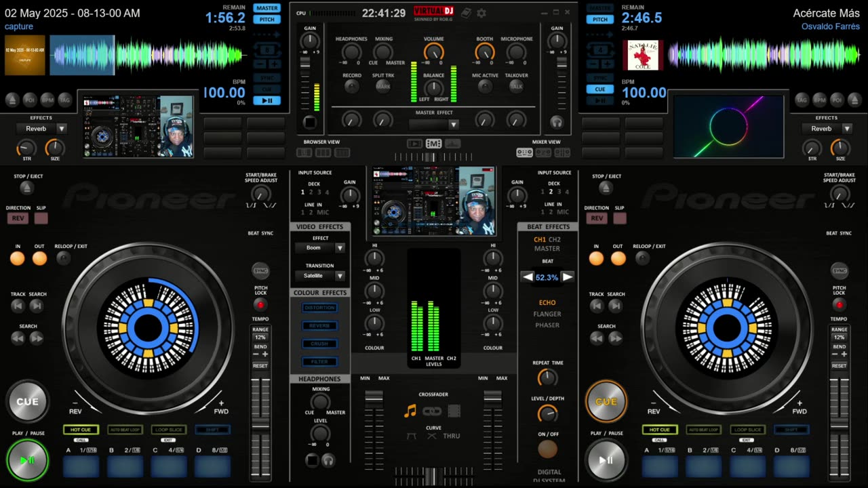Screen dimensions: 868x488
Task: Increase beat effect value with the right arrow
Action: click(x=568, y=277)
